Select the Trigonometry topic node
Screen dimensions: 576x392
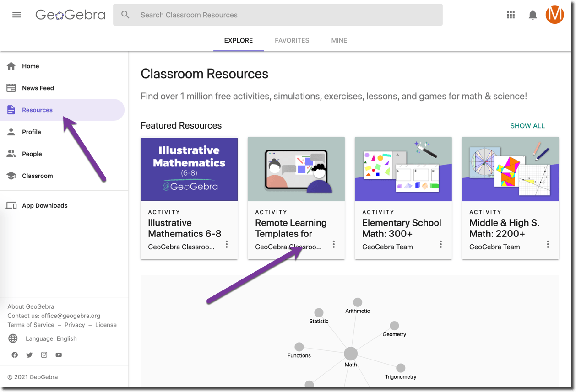(401, 368)
